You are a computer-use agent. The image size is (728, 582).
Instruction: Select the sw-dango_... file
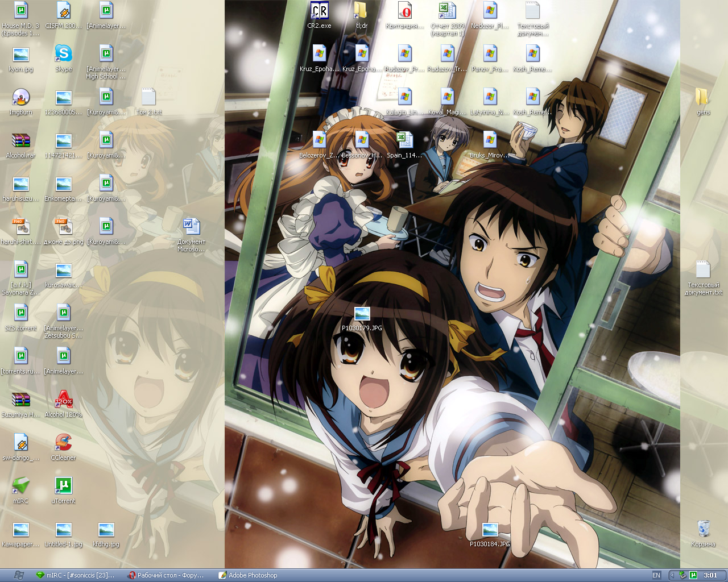point(21,447)
